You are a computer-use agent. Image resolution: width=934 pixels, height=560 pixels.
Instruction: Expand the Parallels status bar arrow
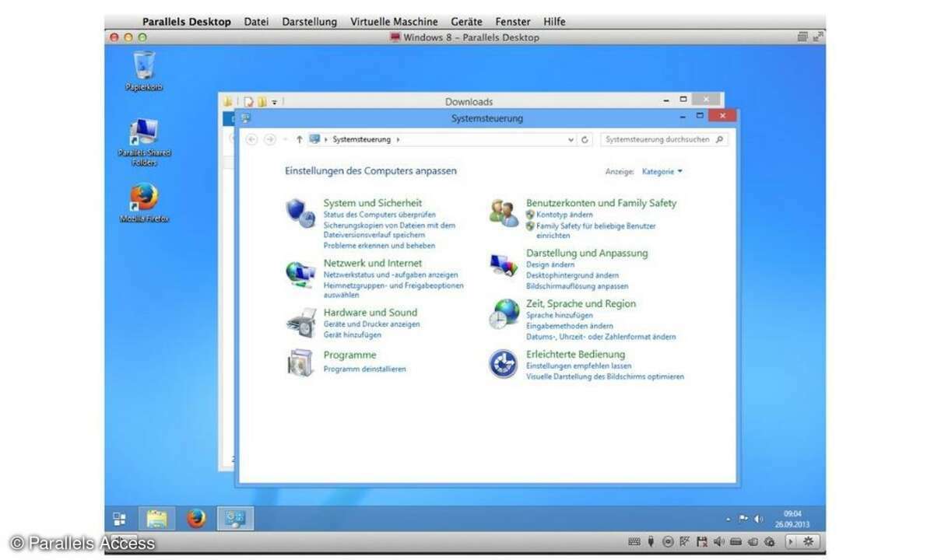point(791,541)
